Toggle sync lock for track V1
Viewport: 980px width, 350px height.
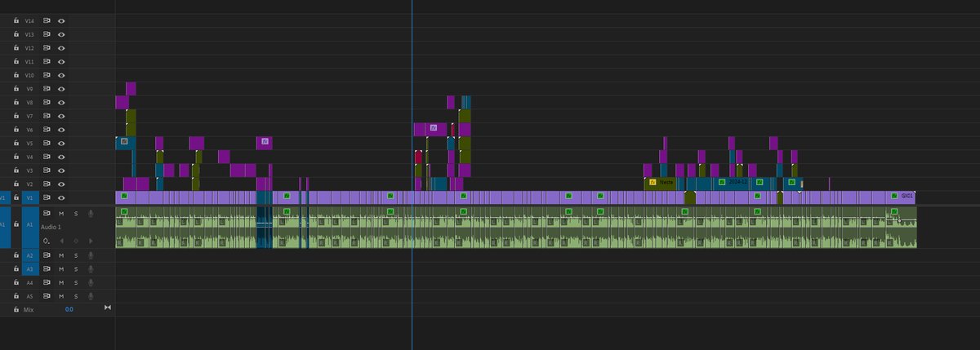(x=47, y=197)
